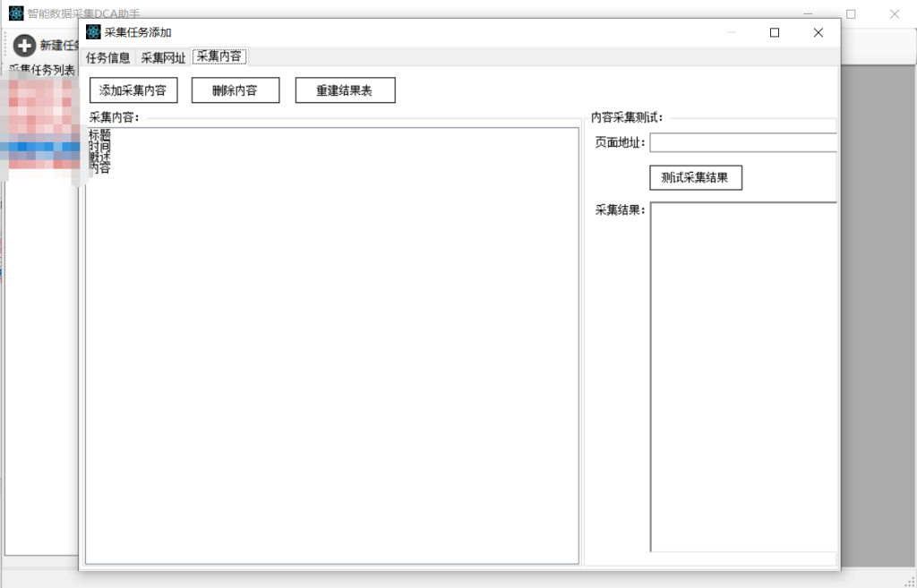Run 测试采集结果 button
917x588 pixels.
click(x=695, y=177)
